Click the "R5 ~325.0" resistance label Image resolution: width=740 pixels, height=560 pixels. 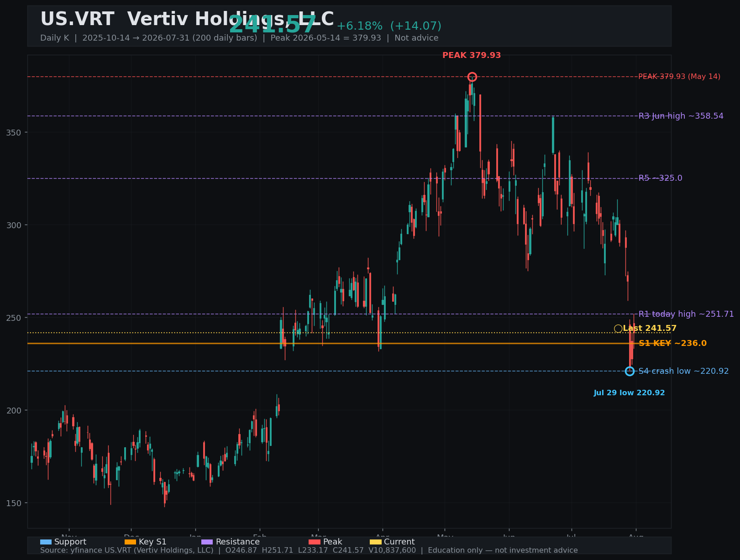pyautogui.click(x=661, y=178)
